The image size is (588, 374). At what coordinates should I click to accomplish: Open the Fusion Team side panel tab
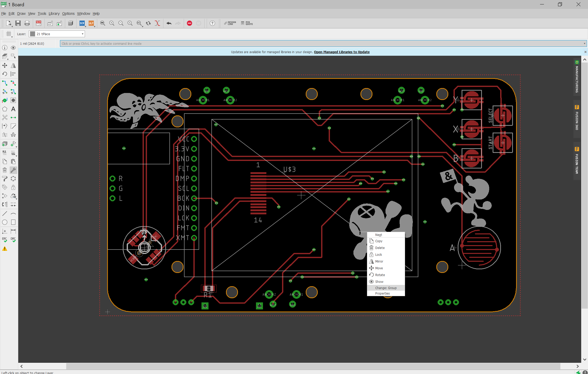577,161
